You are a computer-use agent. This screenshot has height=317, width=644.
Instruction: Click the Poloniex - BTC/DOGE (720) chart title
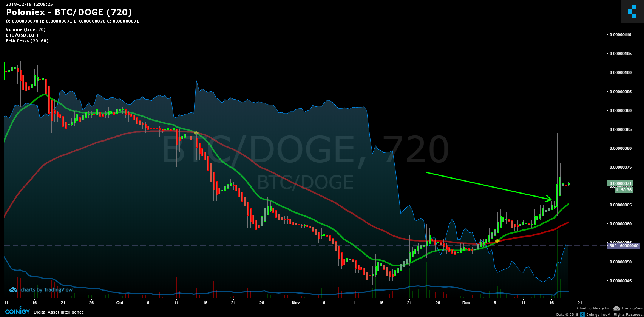point(69,12)
